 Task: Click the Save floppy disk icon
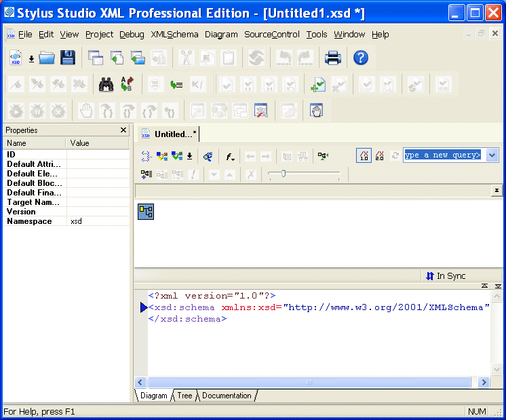point(68,58)
